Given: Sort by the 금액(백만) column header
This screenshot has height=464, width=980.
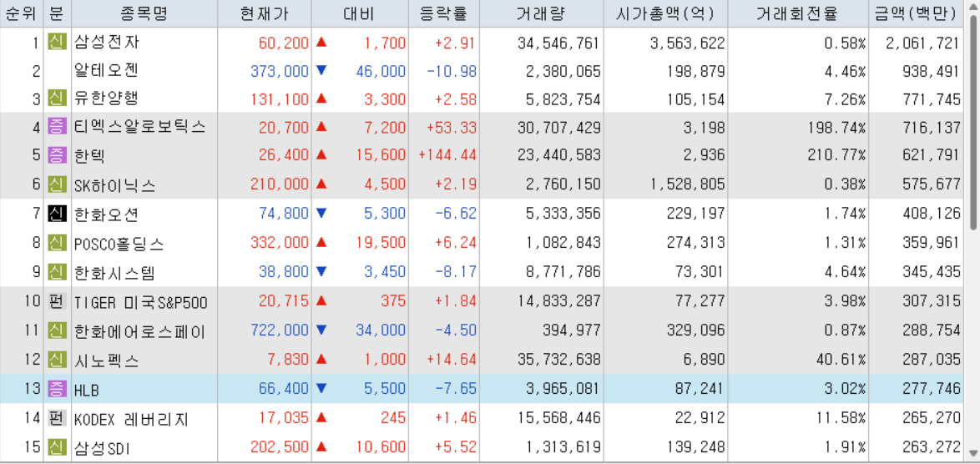Looking at the screenshot, I should coord(915,13).
